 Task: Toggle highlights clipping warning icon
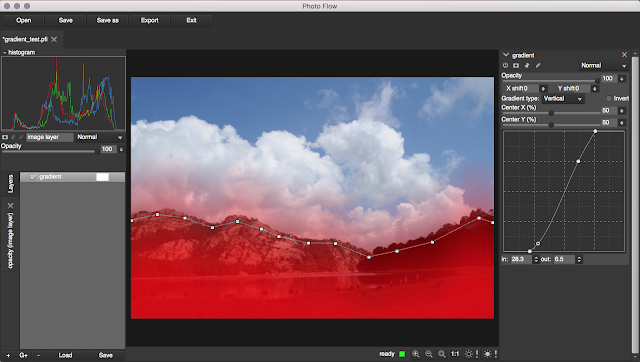point(490,354)
